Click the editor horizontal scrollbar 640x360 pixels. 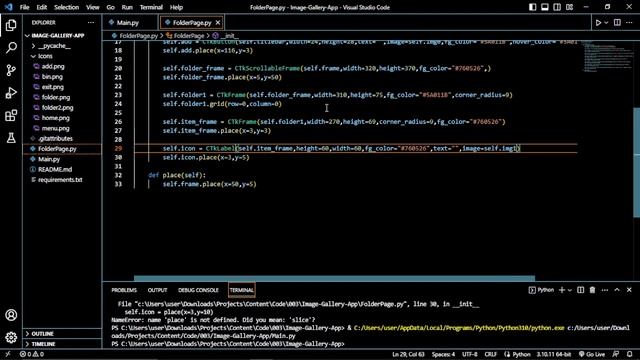click(x=334, y=278)
